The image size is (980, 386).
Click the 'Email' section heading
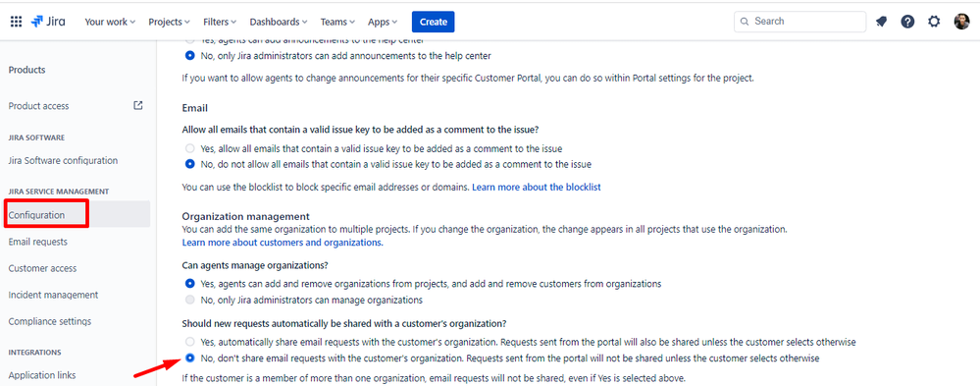194,108
